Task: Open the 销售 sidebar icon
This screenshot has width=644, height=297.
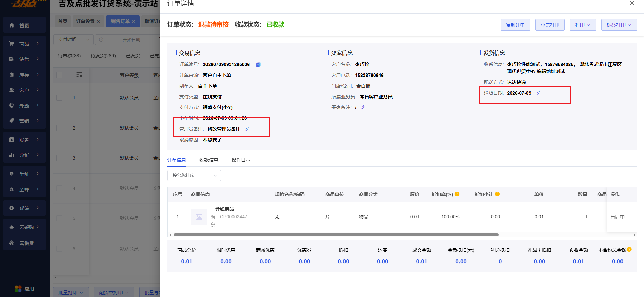Action: (x=12, y=59)
